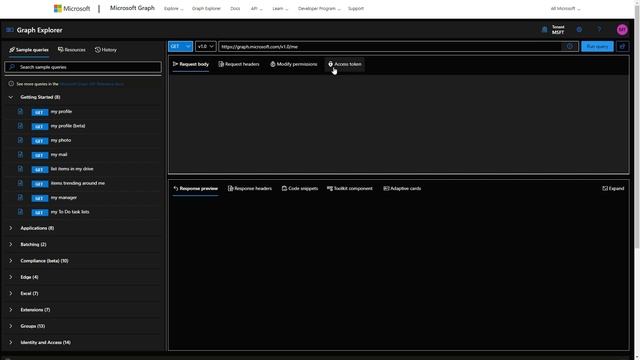Viewport: 640px width, 360px height.
Task: Open the HTTP method GET dropdown
Action: 180,47
